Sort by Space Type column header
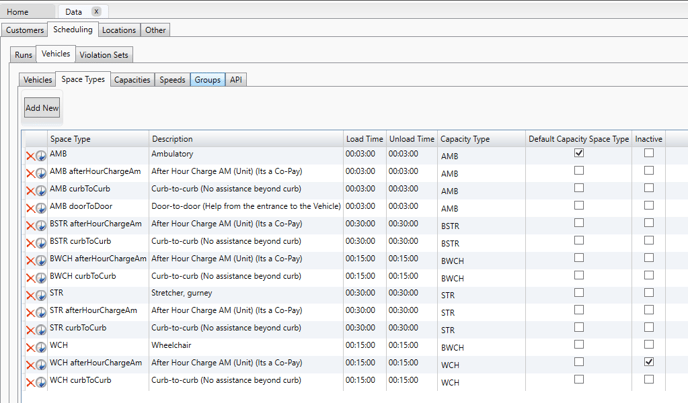This screenshot has height=403, width=688. tap(70, 139)
